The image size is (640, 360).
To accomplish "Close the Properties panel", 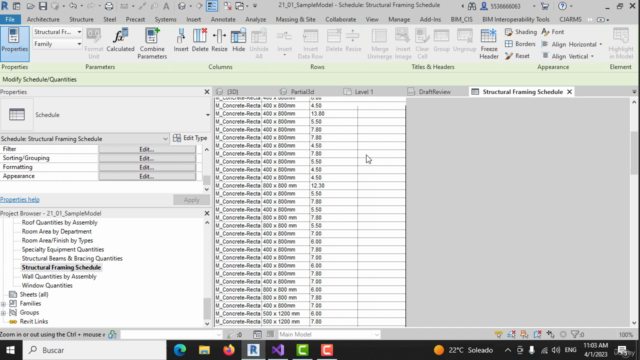I will (x=207, y=92).
